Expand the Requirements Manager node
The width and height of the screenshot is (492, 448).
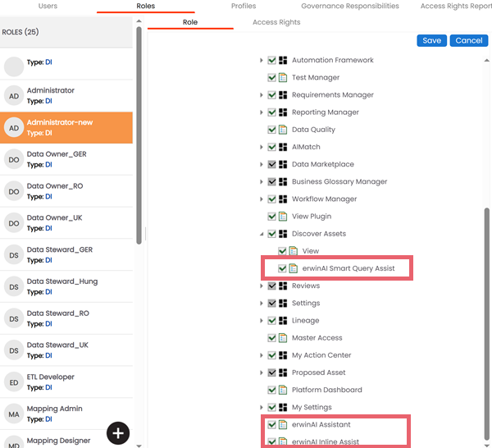262,95
